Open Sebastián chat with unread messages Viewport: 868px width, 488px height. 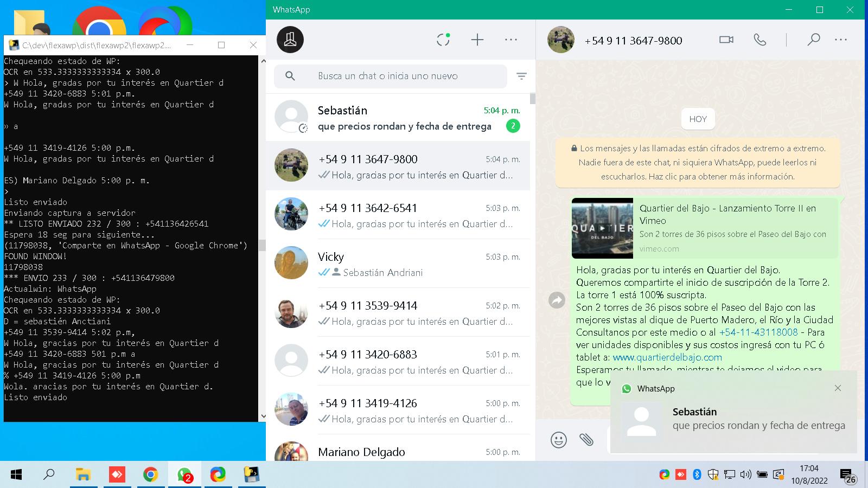point(398,118)
